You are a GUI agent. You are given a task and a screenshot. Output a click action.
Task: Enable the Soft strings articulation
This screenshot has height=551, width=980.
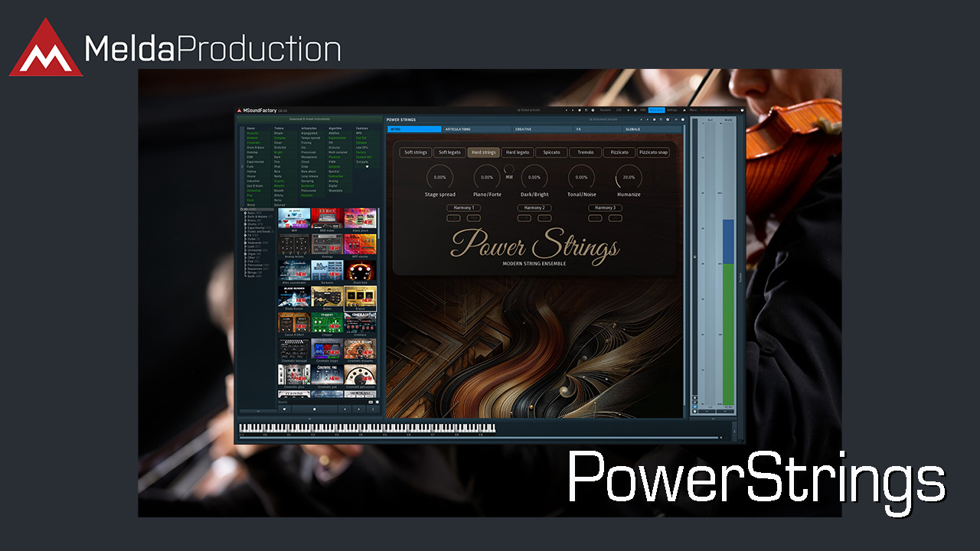coord(416,152)
